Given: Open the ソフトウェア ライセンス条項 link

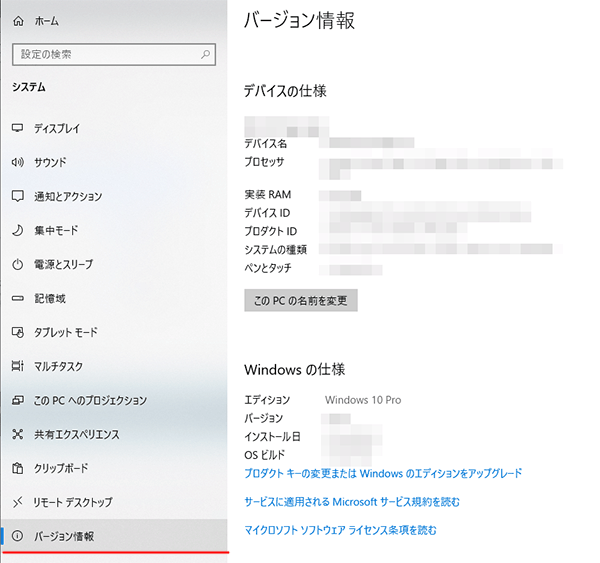Looking at the screenshot, I should [340, 530].
